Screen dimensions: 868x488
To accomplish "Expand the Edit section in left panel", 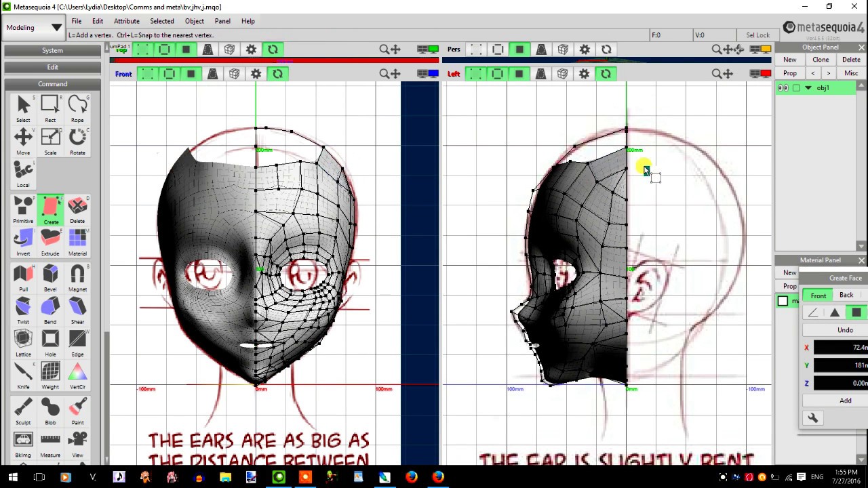I will [52, 67].
